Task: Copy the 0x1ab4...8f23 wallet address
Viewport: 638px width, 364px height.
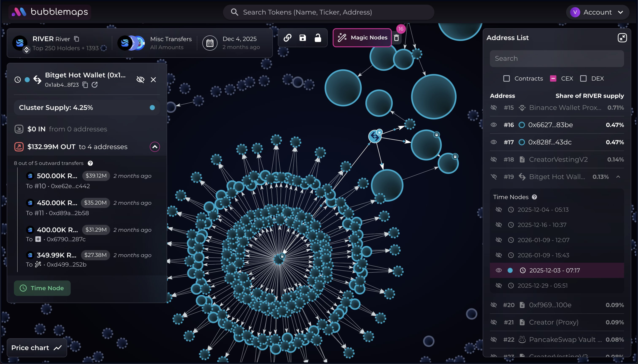Action: coord(85,85)
